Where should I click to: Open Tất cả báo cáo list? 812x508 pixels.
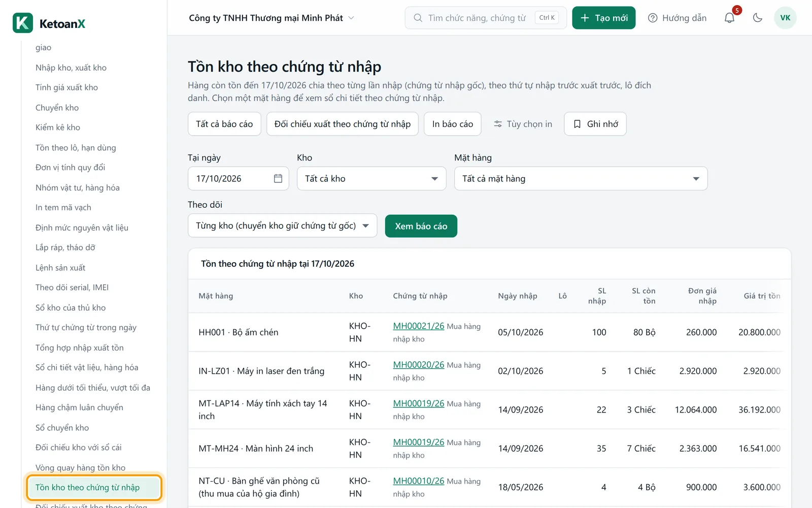coord(224,124)
